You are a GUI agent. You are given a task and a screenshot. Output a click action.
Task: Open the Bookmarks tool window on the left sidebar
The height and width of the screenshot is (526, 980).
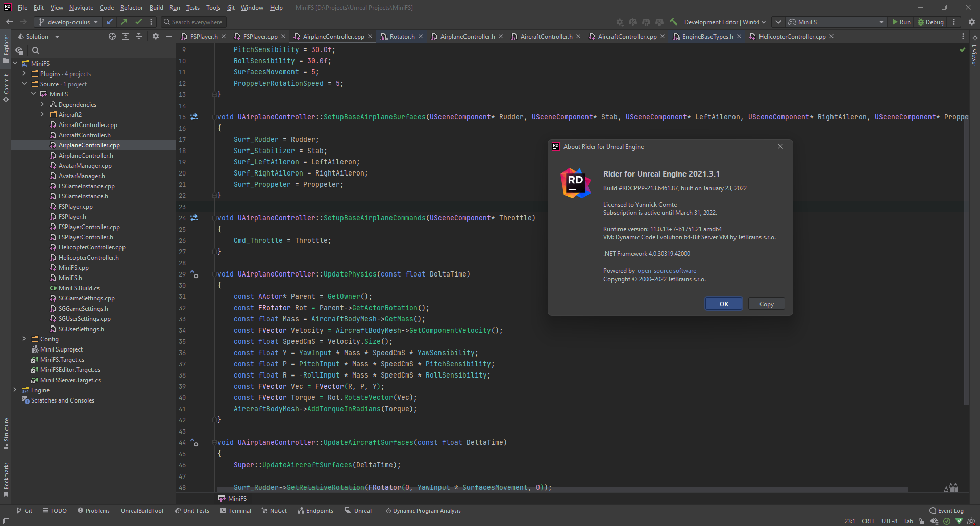[6, 480]
